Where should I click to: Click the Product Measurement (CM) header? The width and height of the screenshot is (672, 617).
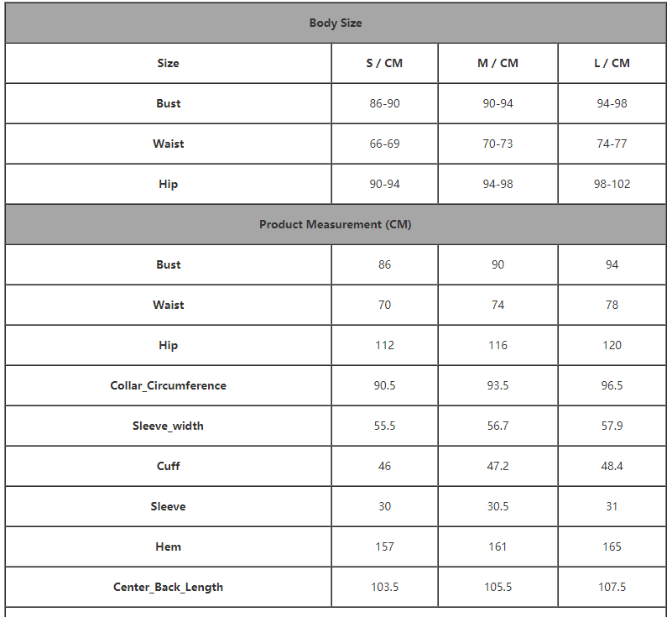point(336,224)
